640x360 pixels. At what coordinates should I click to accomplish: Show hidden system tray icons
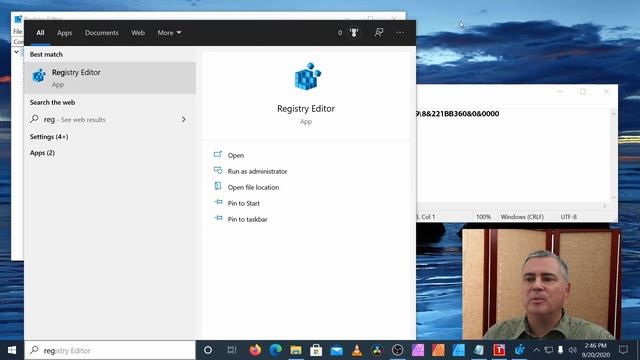[536, 350]
